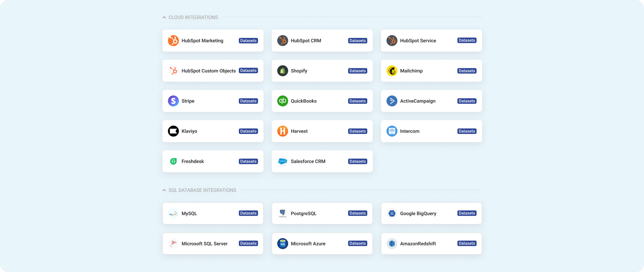
Task: Open the Klaviyo black flag icon
Action: pos(173,131)
